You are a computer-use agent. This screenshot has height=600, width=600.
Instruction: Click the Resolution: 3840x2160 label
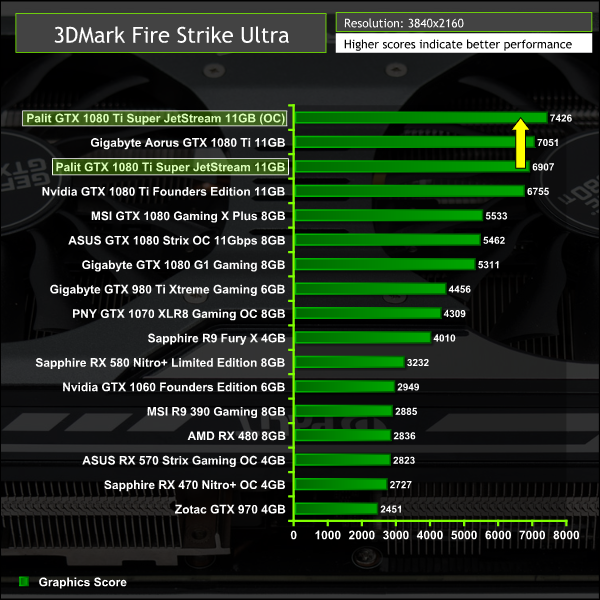404,23
